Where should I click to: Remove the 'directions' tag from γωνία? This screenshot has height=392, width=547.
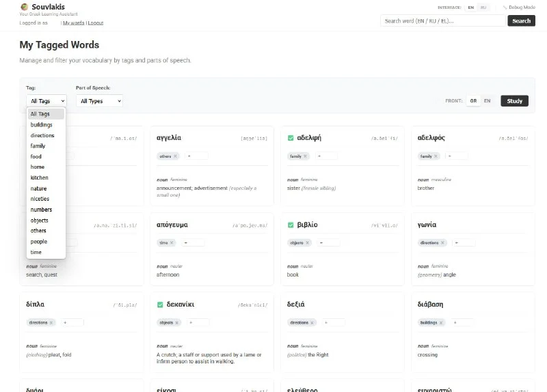click(x=443, y=243)
